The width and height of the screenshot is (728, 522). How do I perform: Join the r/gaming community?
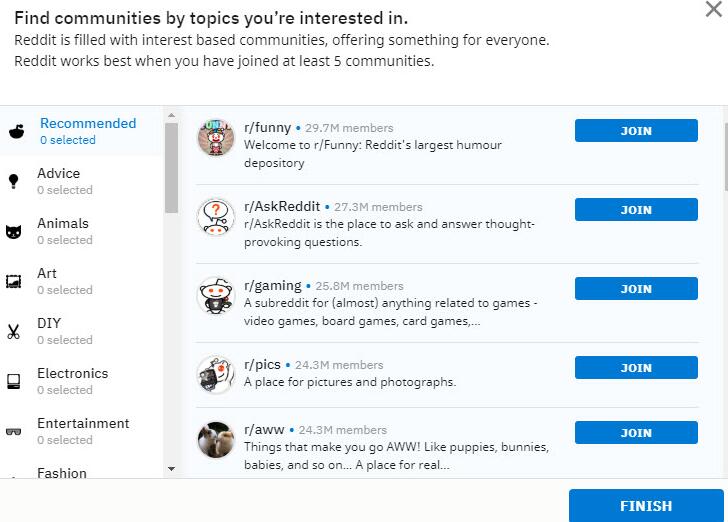point(636,289)
